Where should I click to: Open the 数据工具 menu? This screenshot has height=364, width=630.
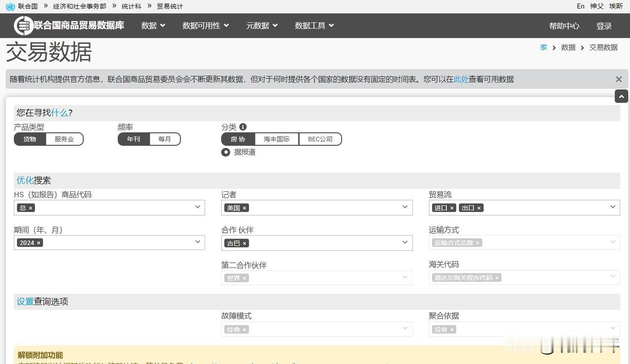pyautogui.click(x=314, y=26)
